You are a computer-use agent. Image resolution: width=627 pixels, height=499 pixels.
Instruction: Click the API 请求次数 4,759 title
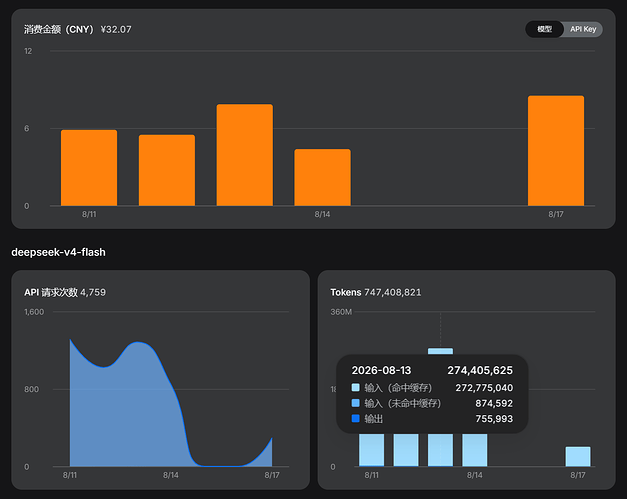coord(65,292)
